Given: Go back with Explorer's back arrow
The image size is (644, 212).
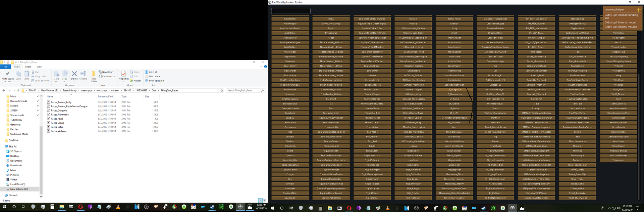Looking at the screenshot, I should pyautogui.click(x=4, y=90).
